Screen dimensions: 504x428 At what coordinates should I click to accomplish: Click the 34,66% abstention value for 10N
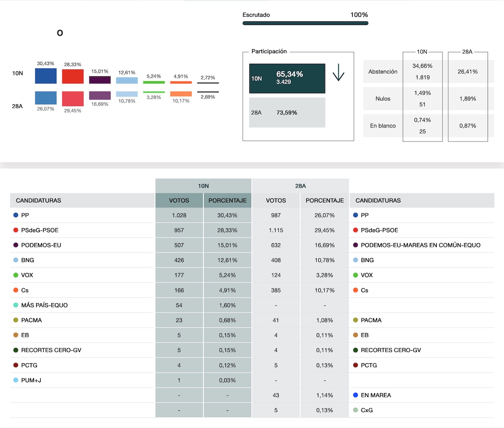pos(422,66)
